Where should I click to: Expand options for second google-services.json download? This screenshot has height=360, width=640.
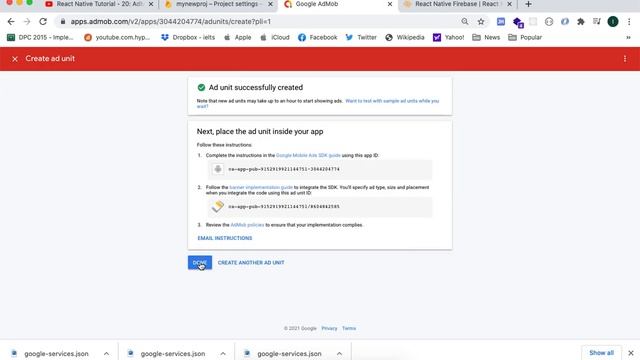tap(223, 353)
